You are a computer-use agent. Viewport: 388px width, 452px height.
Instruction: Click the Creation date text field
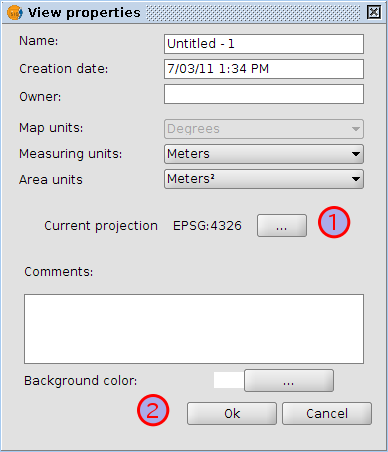point(264,69)
